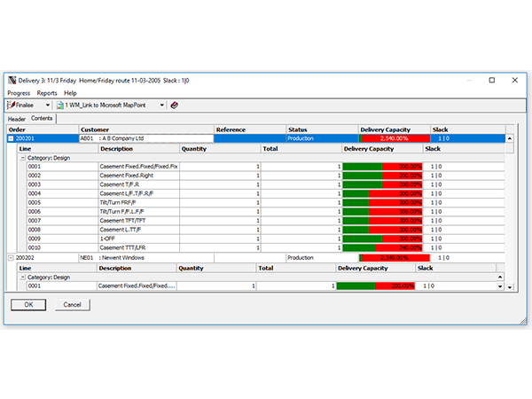The height and width of the screenshot is (399, 532).
Task: Click the Link to Microsoft MapPoint icon
Action: (x=59, y=106)
